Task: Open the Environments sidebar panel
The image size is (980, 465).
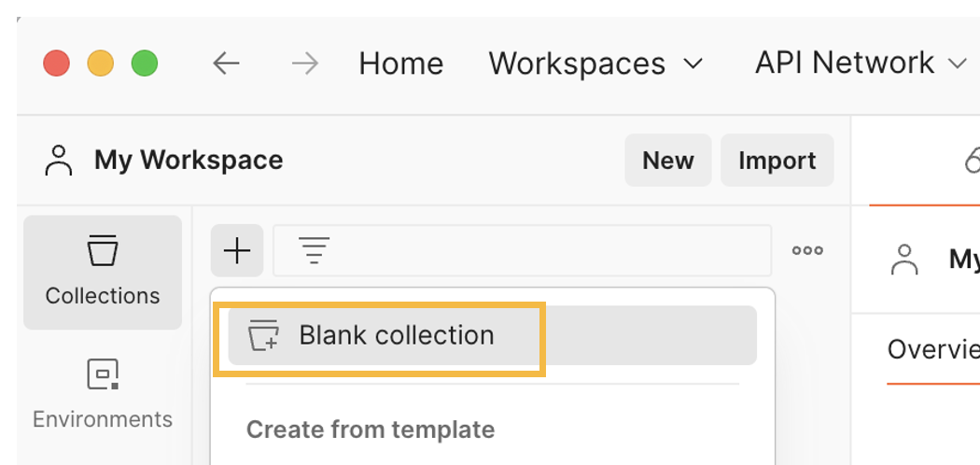Action: (103, 393)
